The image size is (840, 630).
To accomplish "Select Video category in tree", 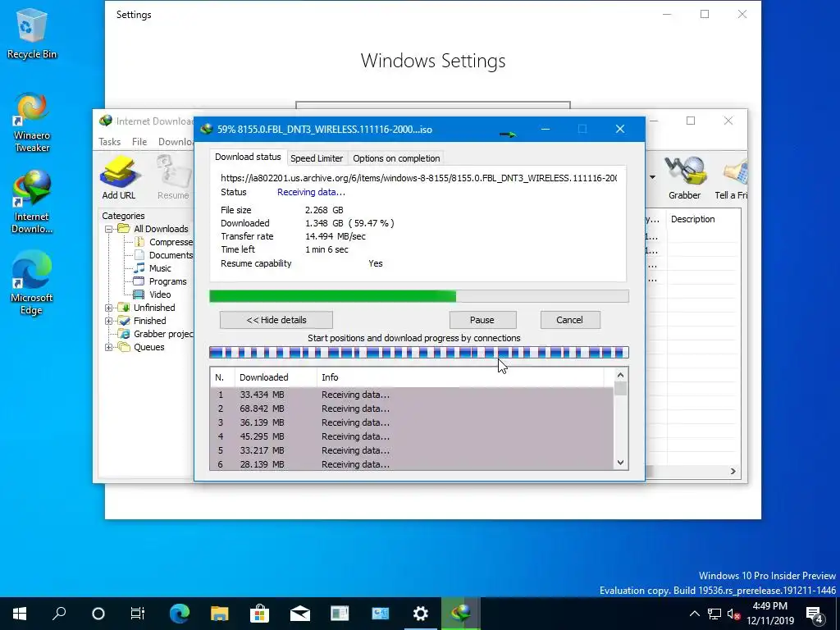I will [x=152, y=294].
